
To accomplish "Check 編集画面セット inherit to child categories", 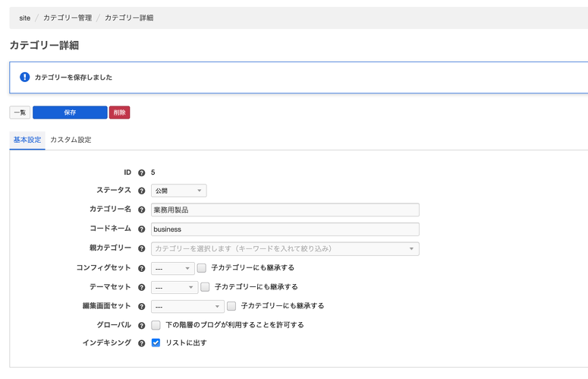I will (231, 306).
